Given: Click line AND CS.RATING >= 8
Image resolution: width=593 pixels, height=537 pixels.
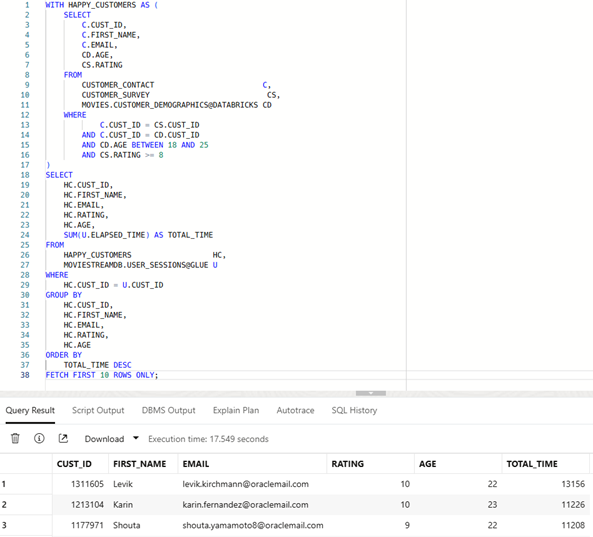Looking at the screenshot, I should [123, 155].
